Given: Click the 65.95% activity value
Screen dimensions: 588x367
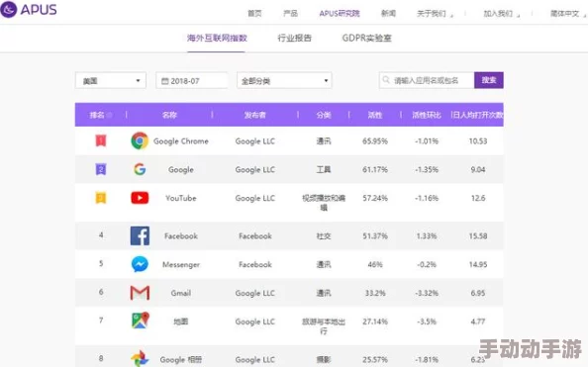Looking at the screenshot, I should (375, 141).
